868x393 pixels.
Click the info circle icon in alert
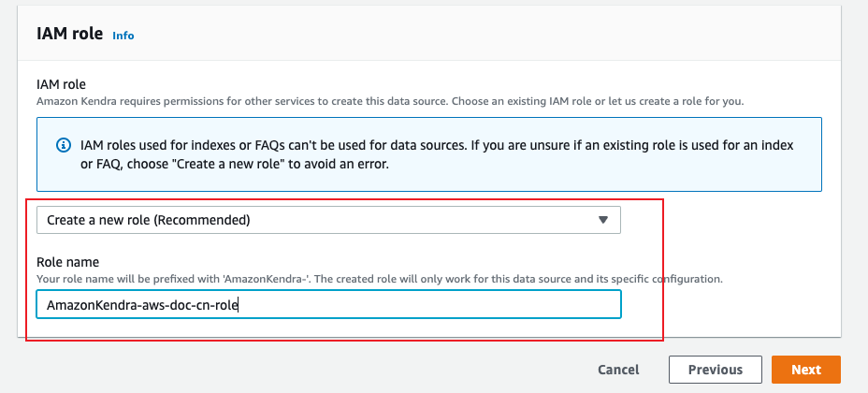click(x=64, y=146)
